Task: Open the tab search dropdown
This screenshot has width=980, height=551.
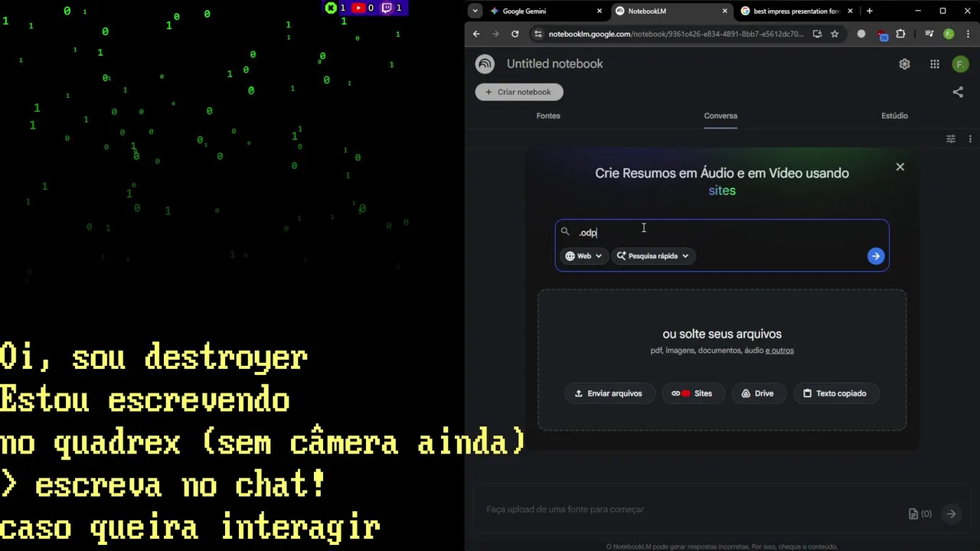Action: click(475, 11)
